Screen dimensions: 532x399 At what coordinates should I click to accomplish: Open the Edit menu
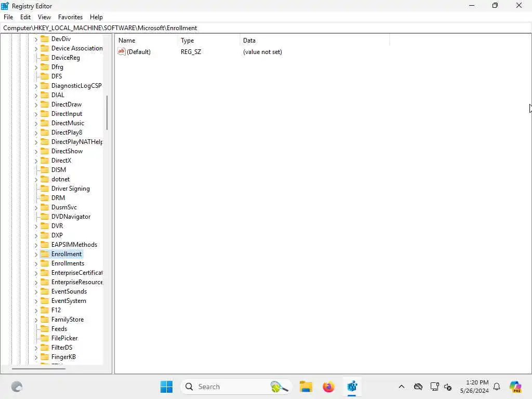[25, 17]
